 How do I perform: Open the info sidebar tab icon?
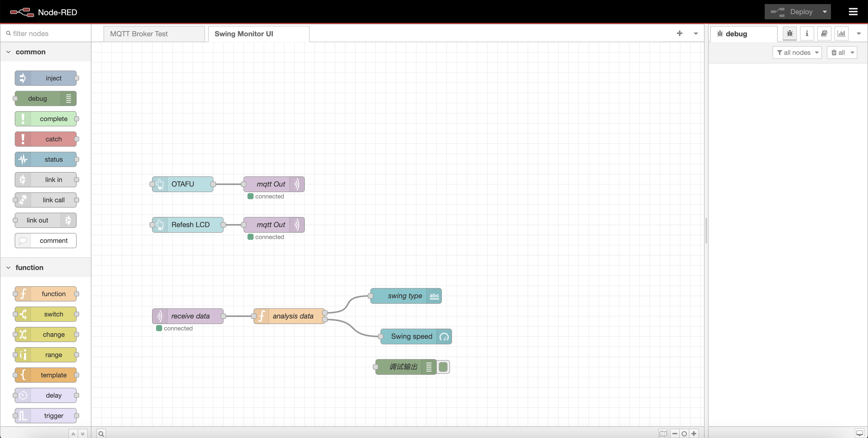pos(807,33)
